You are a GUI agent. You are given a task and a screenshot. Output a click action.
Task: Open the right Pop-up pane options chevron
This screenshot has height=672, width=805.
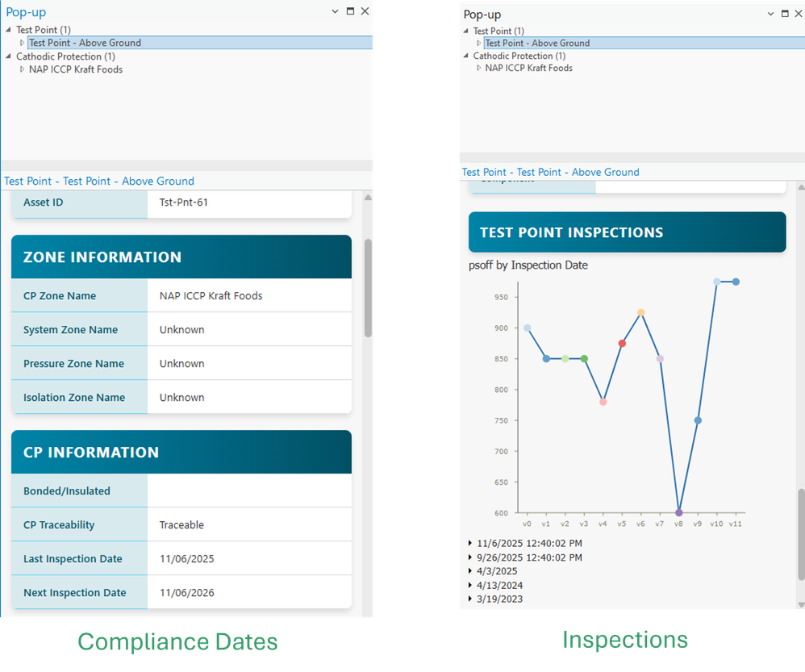point(770,14)
